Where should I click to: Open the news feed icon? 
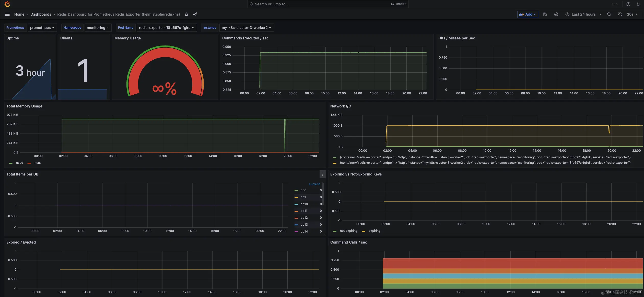pos(638,4)
